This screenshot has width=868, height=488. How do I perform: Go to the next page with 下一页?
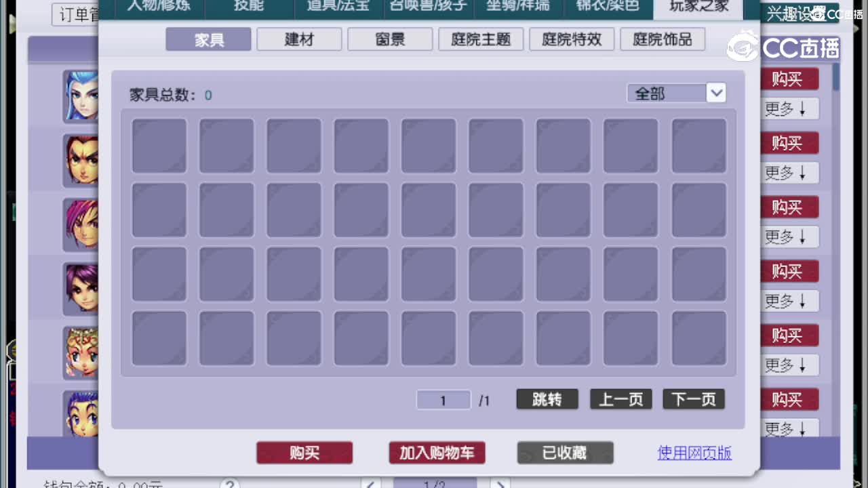[693, 399]
